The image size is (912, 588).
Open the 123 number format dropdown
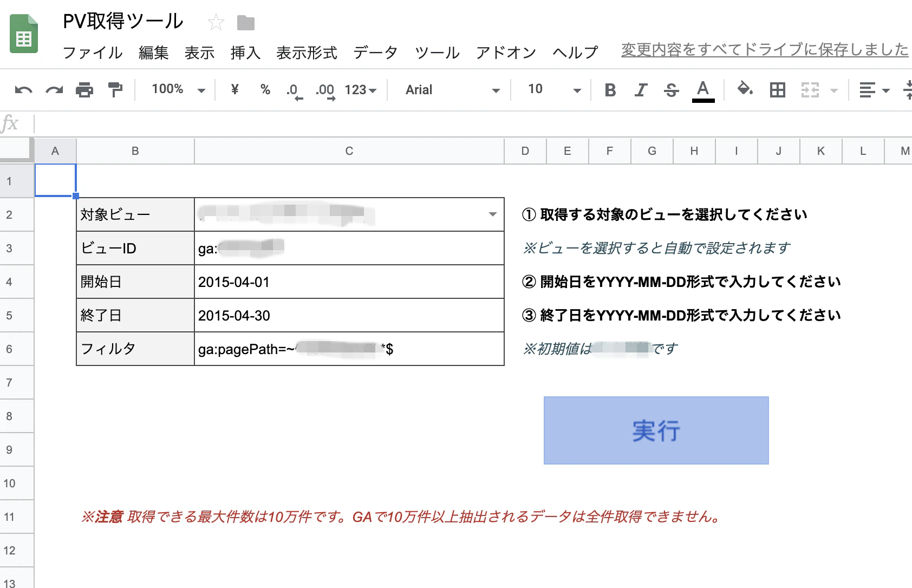point(361,90)
